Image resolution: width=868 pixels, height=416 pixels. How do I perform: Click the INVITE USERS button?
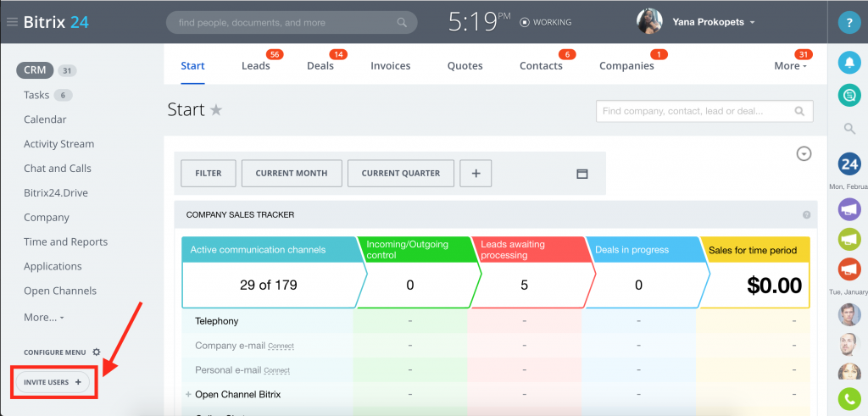pyautogui.click(x=53, y=382)
